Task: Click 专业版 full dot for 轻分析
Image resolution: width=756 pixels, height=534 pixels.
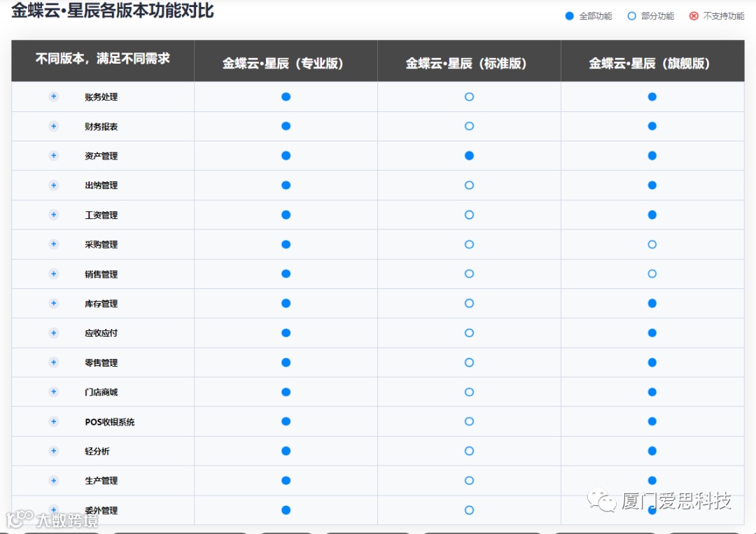Action: 286,451
